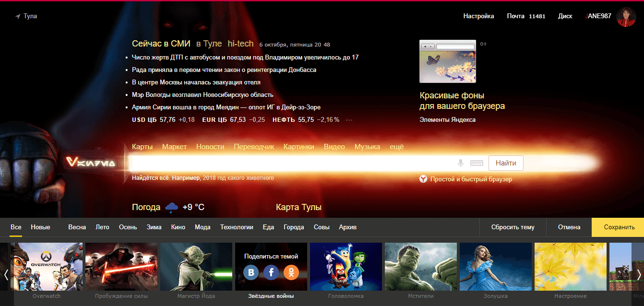This screenshot has width=644, height=306.
Task: Open news about Армия Сирии Меядин
Action: pyautogui.click(x=226, y=107)
